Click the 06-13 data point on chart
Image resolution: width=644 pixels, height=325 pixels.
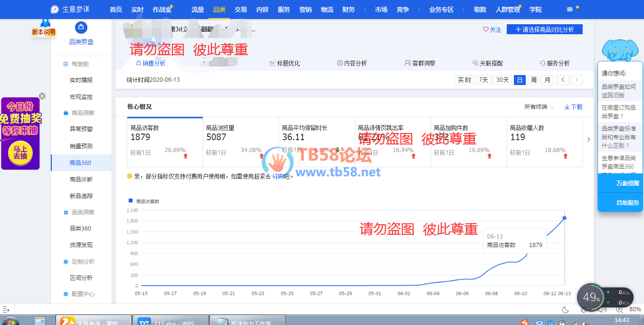pyautogui.click(x=564, y=218)
